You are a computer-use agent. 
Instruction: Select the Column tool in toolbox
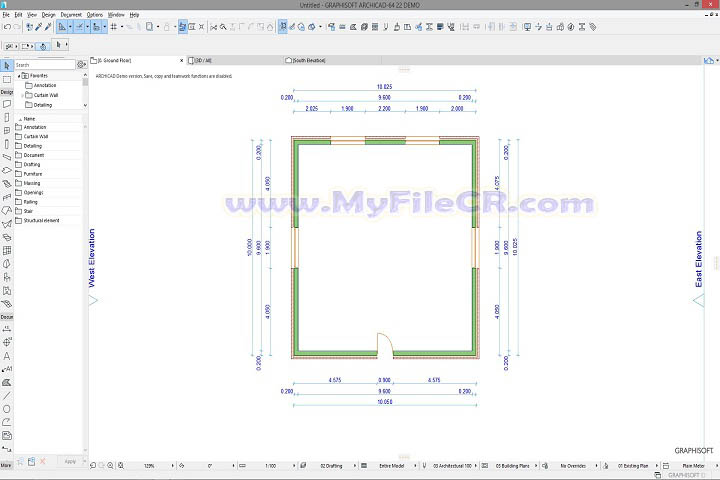(6, 144)
